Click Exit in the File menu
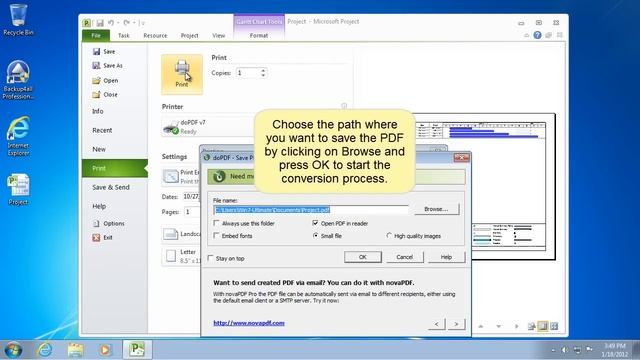640x360 pixels. [102, 237]
